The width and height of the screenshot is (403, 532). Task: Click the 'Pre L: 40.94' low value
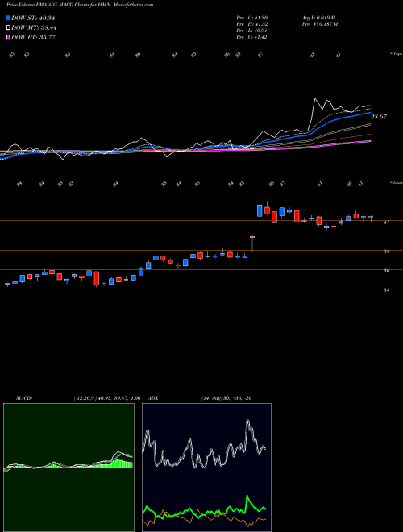(251, 31)
